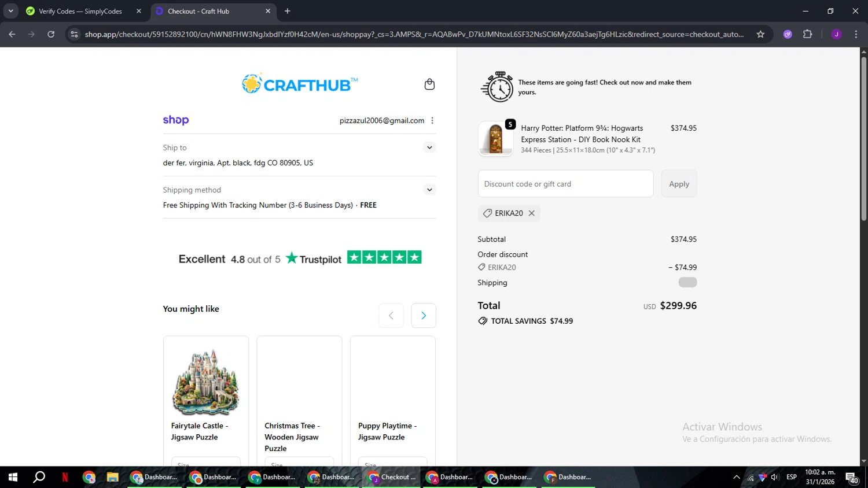Show hidden system tray icons
Image resolution: width=868 pixels, height=488 pixels.
(x=736, y=477)
